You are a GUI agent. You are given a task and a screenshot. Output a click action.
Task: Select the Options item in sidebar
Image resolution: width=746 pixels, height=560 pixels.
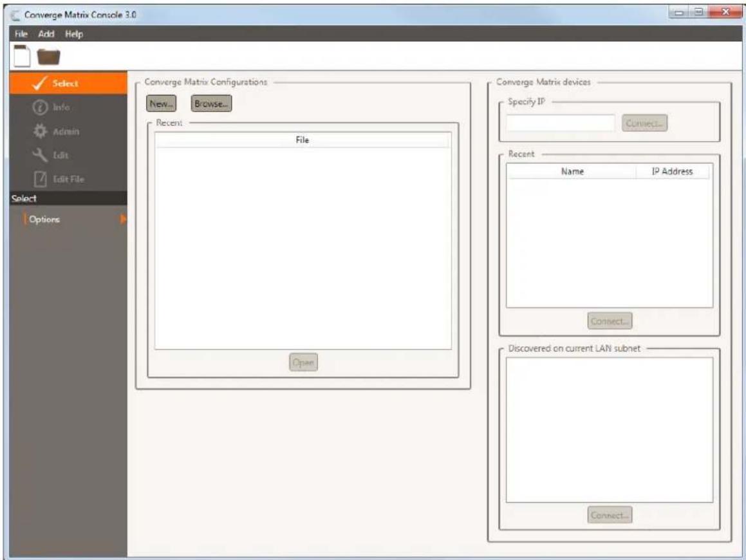coord(44,219)
